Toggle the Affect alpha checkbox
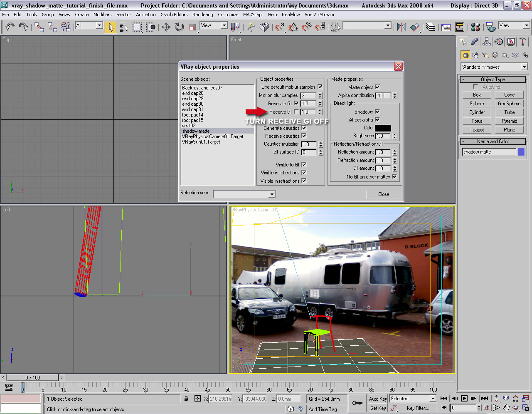Image resolution: width=532 pixels, height=414 pixels. point(377,120)
